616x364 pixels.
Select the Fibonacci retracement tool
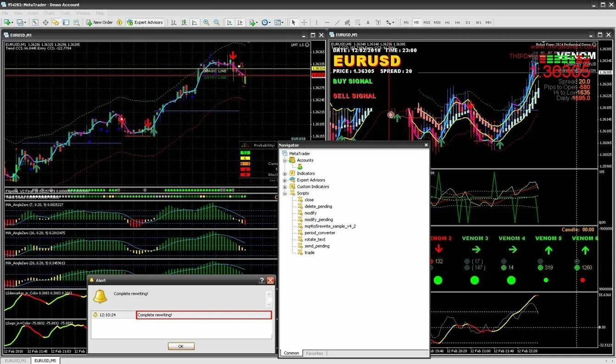[x=357, y=22]
